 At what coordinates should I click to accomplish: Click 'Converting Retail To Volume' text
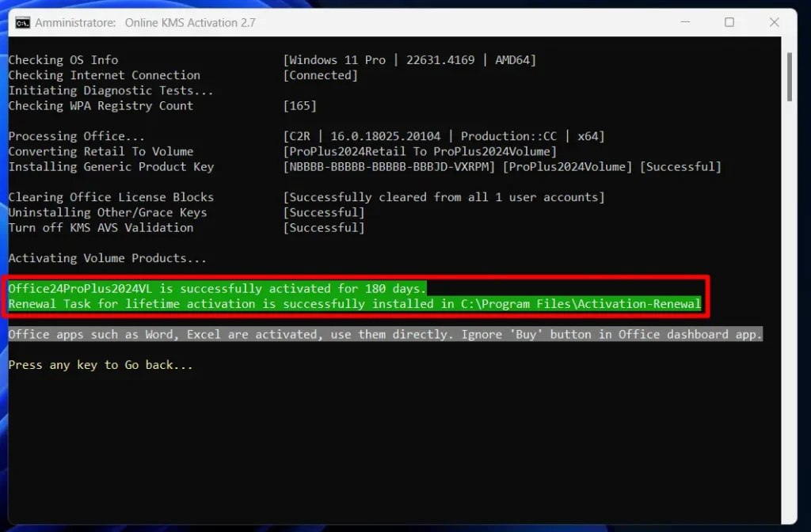click(101, 151)
